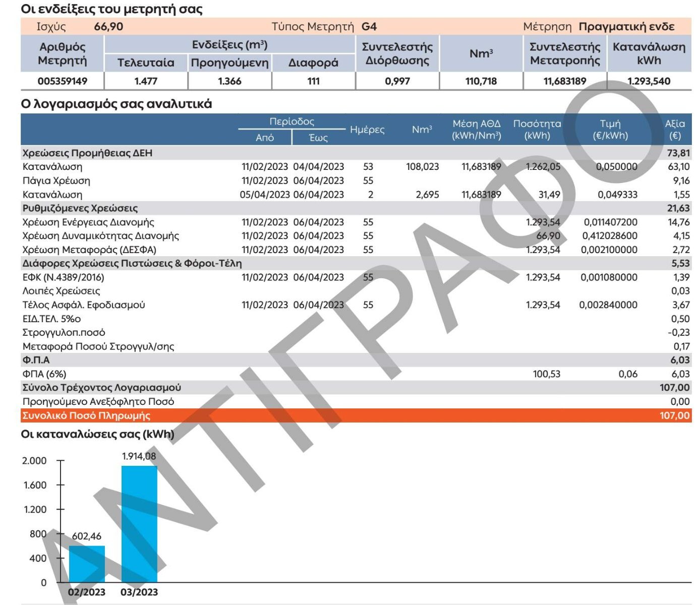
Task: Click the "Αξία (€)" column header
Action: (675, 130)
